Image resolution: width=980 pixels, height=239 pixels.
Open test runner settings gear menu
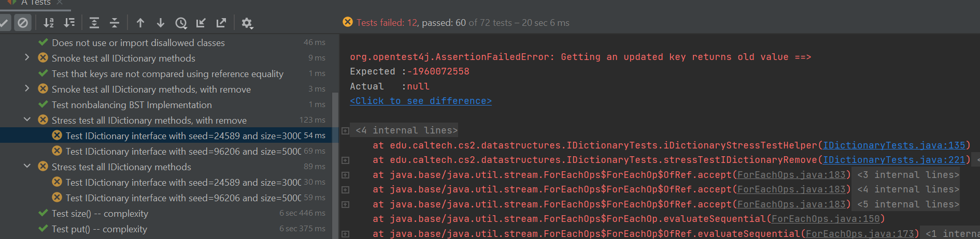click(247, 23)
